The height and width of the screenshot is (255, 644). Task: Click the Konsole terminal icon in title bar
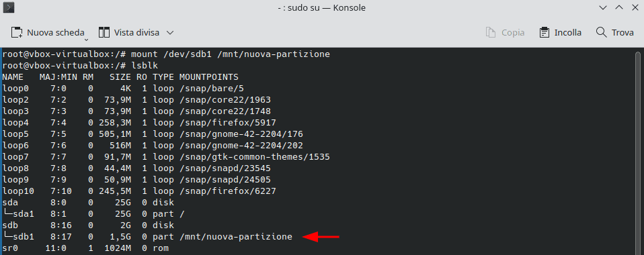[8, 7]
